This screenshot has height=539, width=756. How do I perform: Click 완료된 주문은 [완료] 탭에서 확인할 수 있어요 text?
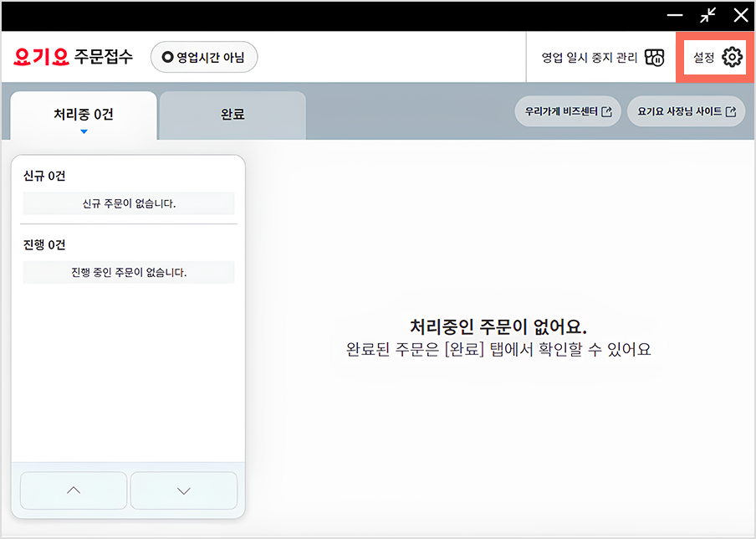(498, 349)
